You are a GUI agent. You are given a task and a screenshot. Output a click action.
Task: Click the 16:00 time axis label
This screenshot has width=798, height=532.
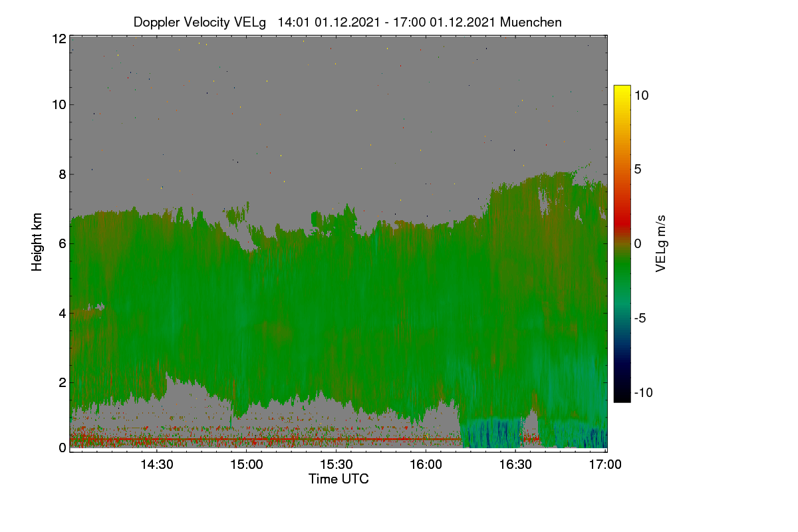(x=426, y=465)
